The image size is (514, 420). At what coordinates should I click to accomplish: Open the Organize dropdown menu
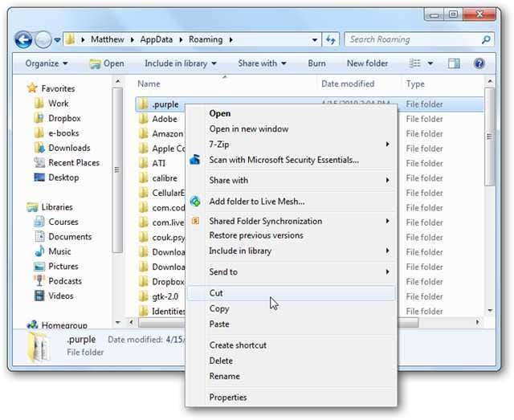pyautogui.click(x=46, y=63)
